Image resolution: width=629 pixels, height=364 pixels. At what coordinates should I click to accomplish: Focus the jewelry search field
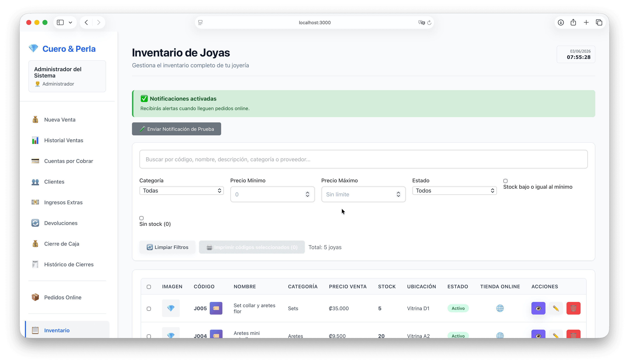pyautogui.click(x=363, y=159)
